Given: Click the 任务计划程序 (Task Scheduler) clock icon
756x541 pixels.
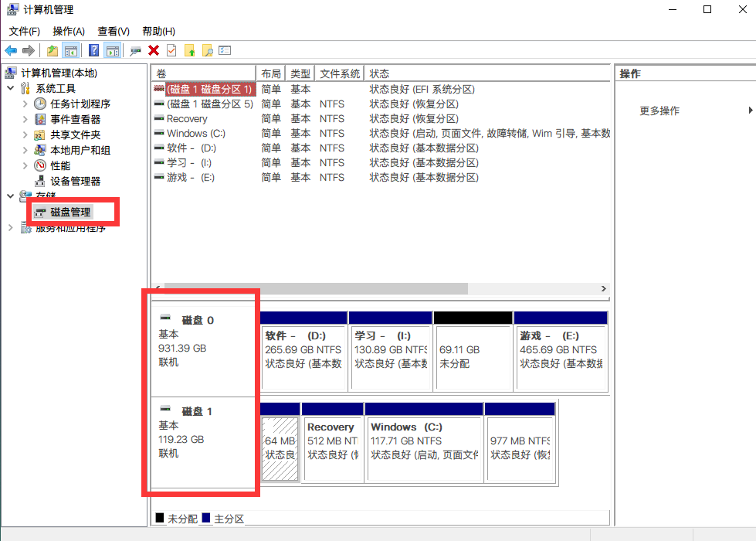Looking at the screenshot, I should (x=40, y=103).
